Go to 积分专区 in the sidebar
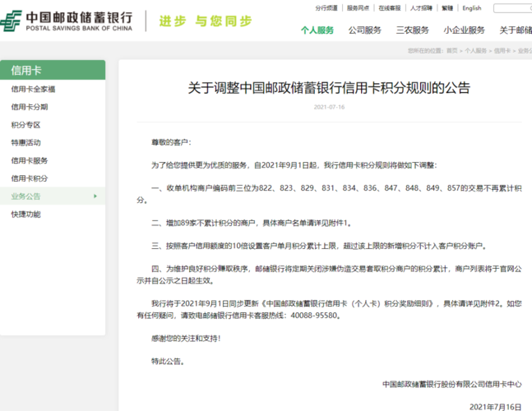Screen dimensions: 532x411 point(25,125)
